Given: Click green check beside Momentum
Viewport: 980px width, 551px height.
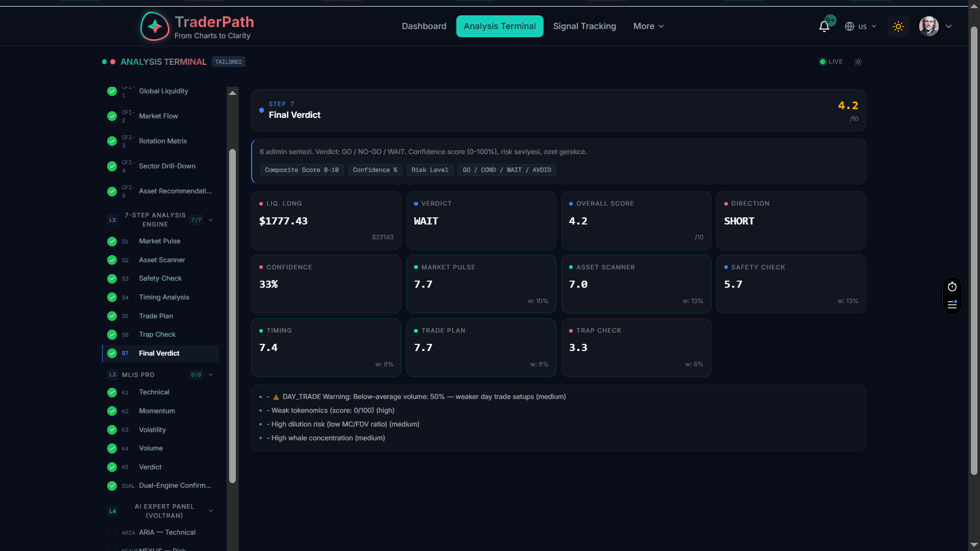Looking at the screenshot, I should (112, 411).
